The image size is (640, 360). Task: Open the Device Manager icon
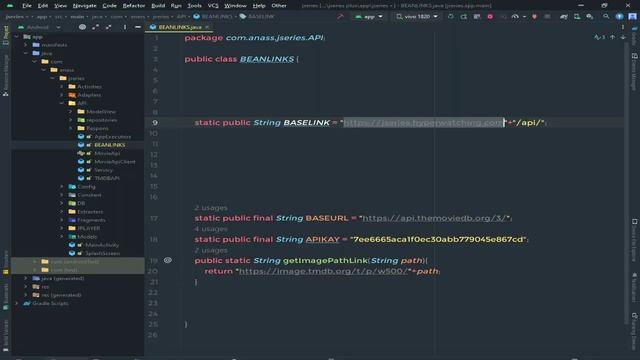[x=577, y=17]
